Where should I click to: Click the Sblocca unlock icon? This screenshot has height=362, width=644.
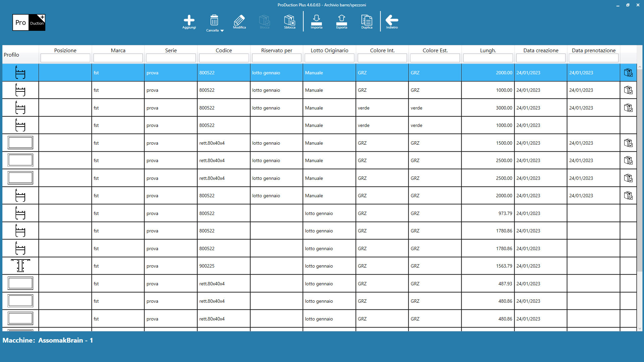[289, 20]
